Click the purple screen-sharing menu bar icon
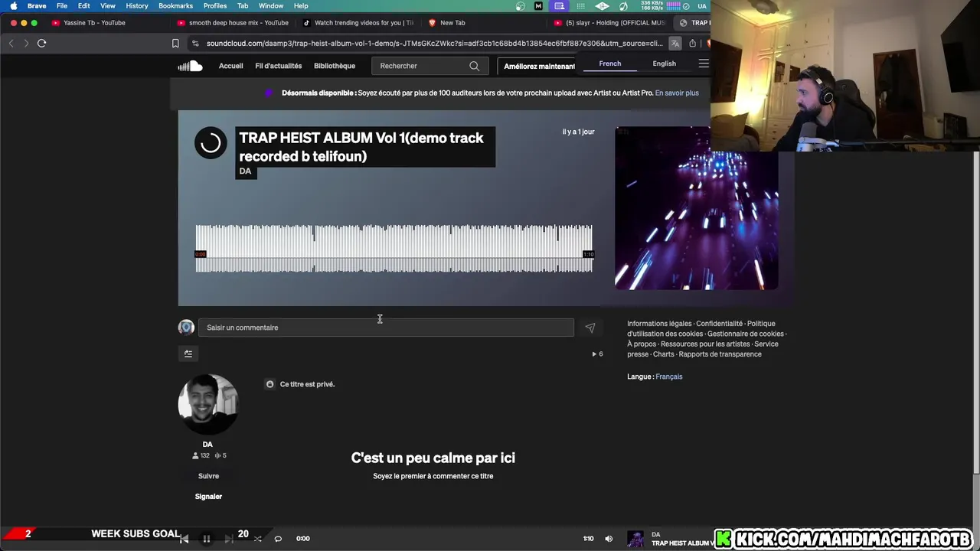Viewport: 980px width, 551px height. pos(560,6)
